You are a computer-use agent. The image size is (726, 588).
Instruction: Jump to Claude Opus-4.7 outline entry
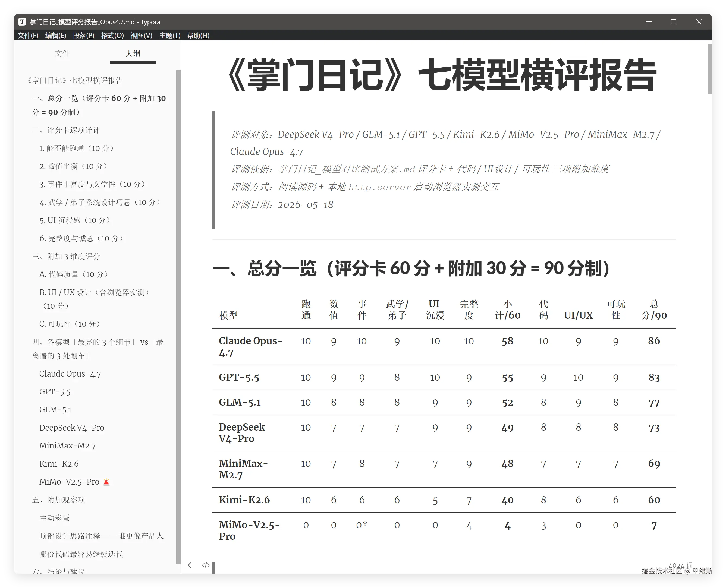(x=70, y=374)
